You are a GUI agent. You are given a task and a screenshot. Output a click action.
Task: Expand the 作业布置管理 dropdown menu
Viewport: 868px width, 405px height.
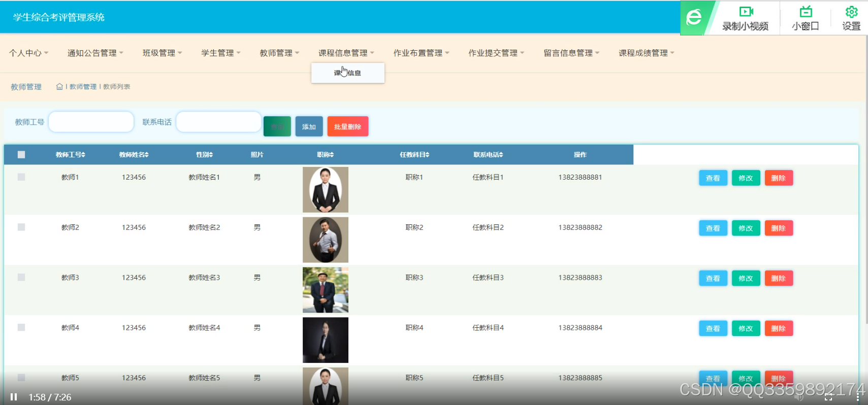[422, 53]
